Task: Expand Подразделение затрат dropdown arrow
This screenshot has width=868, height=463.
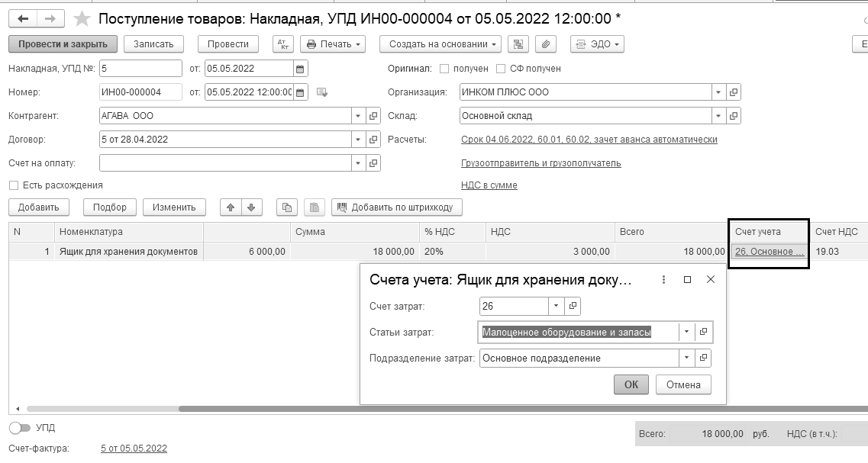Action: tap(686, 358)
